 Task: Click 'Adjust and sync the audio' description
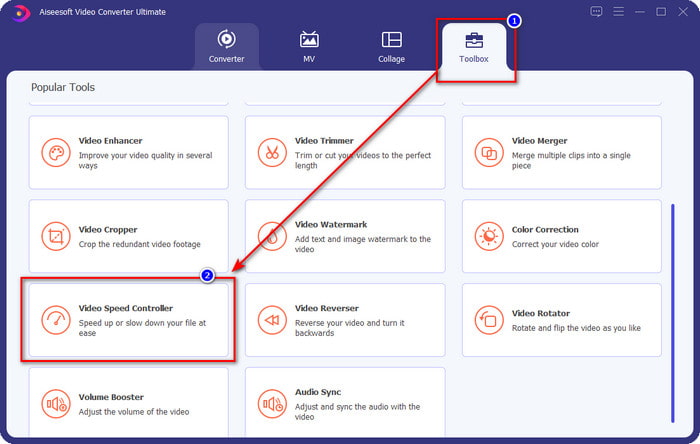pos(357,411)
